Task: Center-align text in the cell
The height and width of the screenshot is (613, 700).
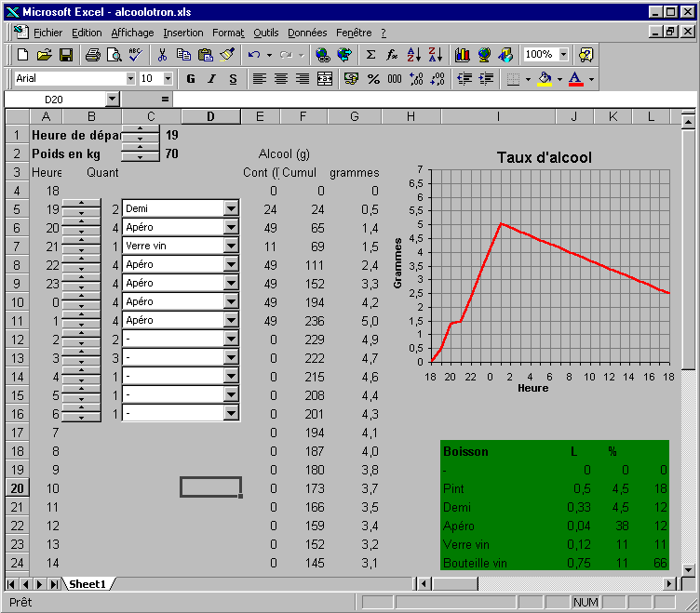Action: (x=281, y=79)
